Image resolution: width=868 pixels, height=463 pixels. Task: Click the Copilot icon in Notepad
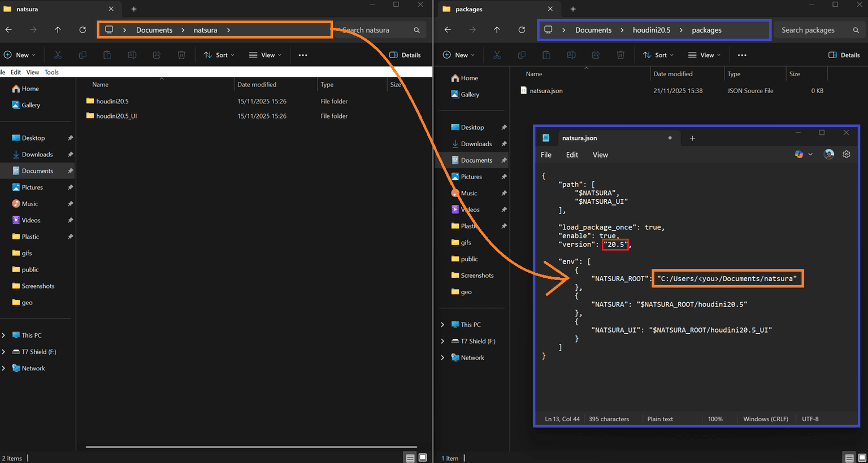tap(799, 154)
